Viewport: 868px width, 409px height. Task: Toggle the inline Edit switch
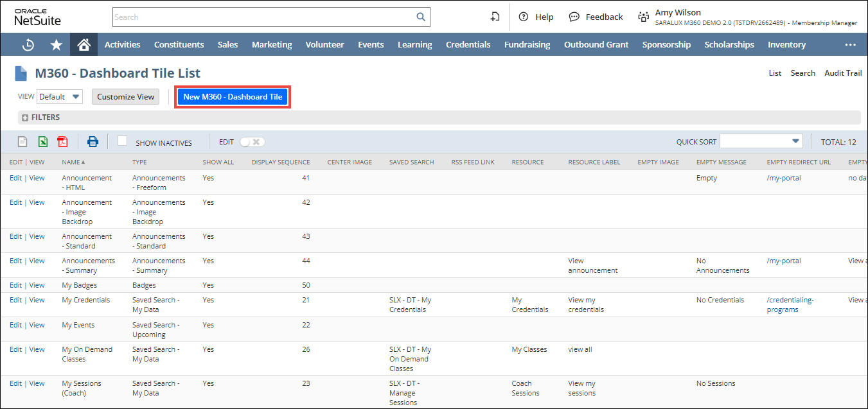(252, 142)
